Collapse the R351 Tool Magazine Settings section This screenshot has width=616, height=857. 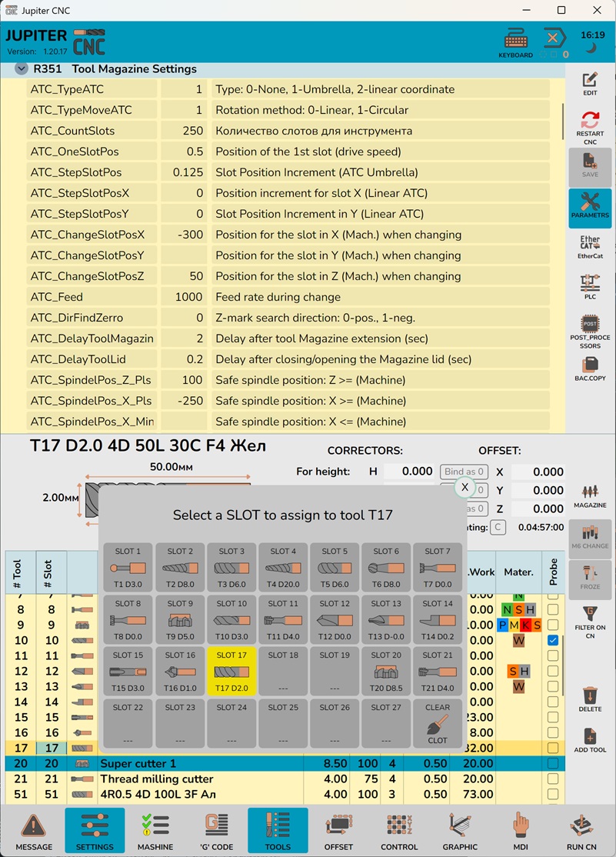pos(21,69)
